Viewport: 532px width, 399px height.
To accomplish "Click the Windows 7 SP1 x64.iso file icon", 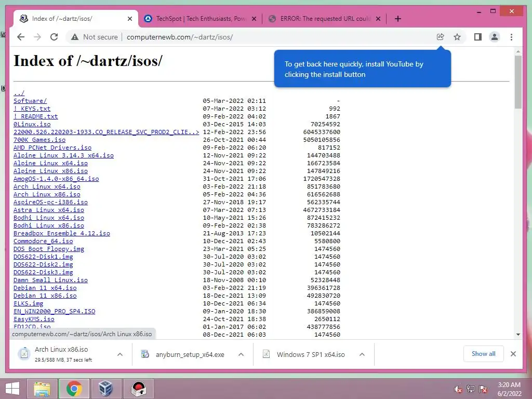I will 267,354.
